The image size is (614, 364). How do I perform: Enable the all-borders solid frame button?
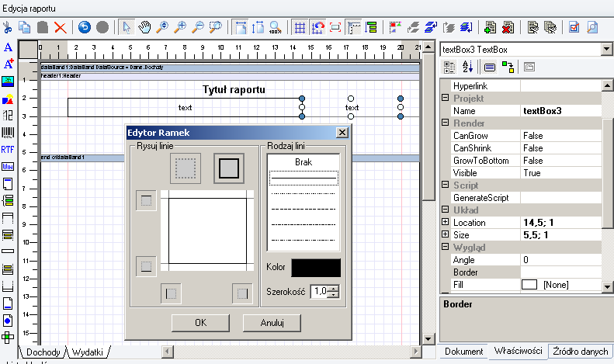[229, 168]
